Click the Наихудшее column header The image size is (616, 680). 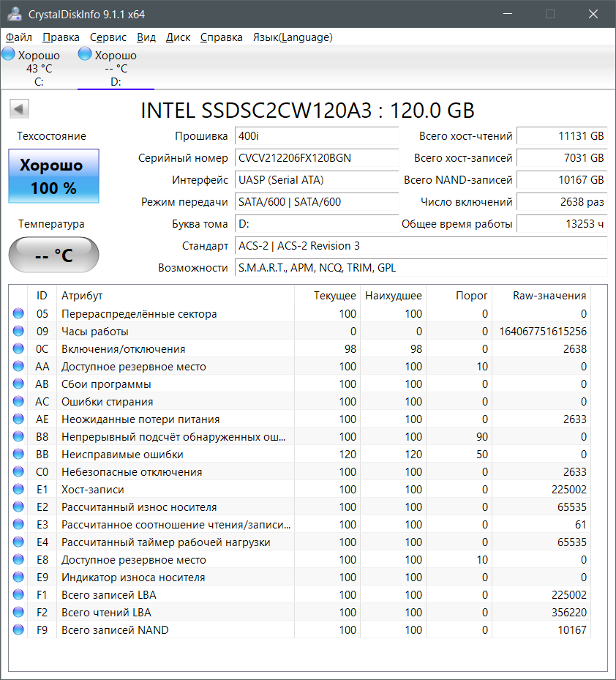click(393, 296)
